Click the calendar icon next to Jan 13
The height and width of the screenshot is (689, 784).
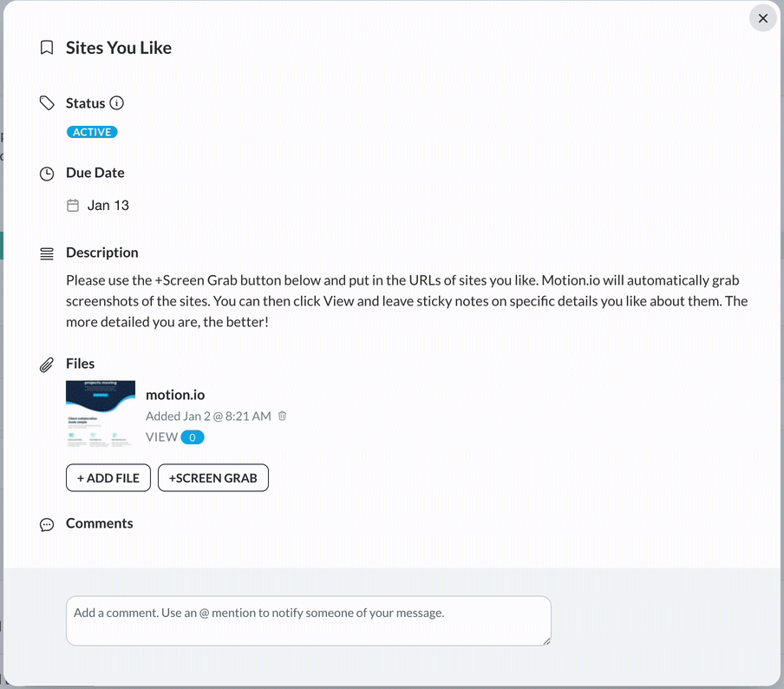point(73,205)
